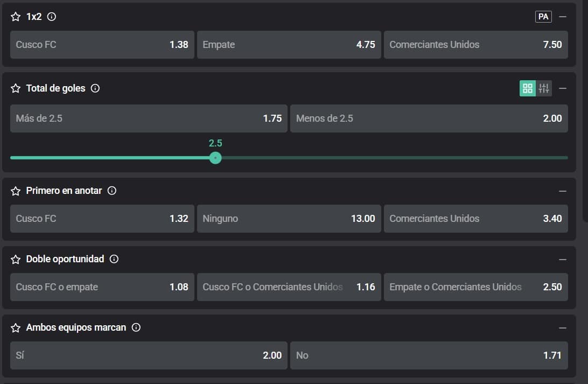View info for Doble oportunidad

click(x=114, y=259)
